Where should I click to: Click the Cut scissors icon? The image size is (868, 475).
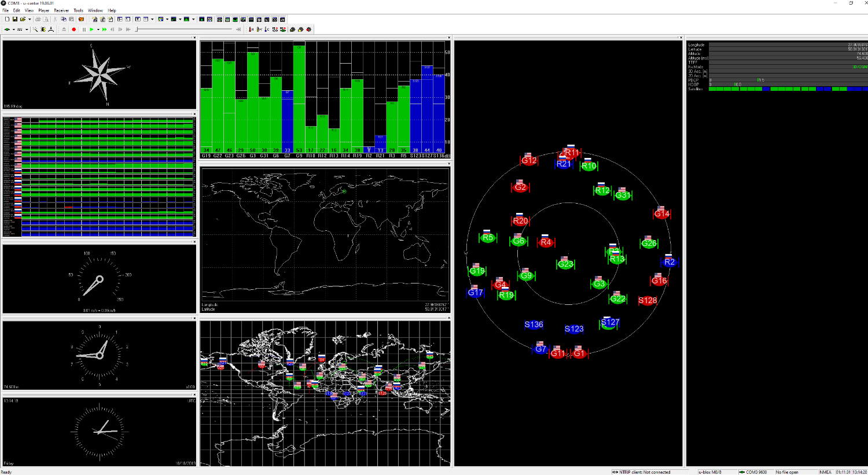[55, 19]
